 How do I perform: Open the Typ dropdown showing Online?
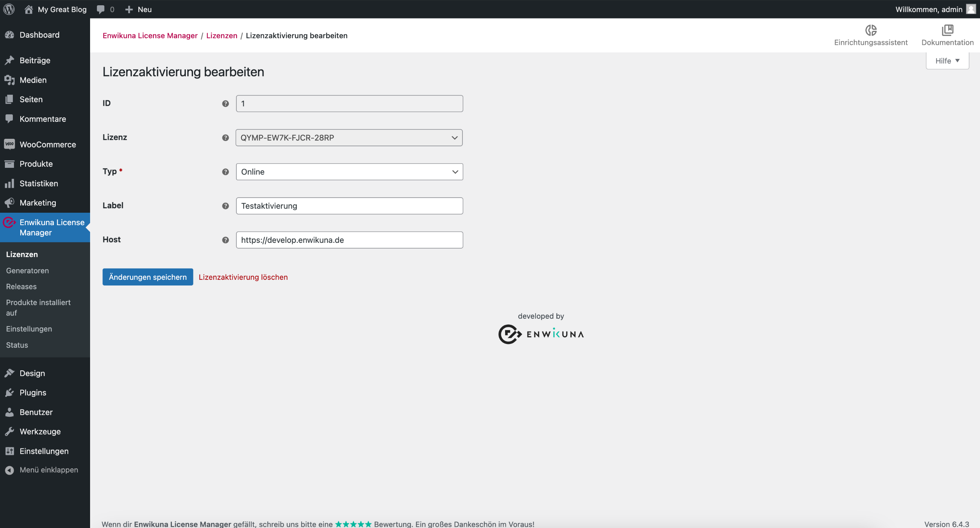point(349,172)
